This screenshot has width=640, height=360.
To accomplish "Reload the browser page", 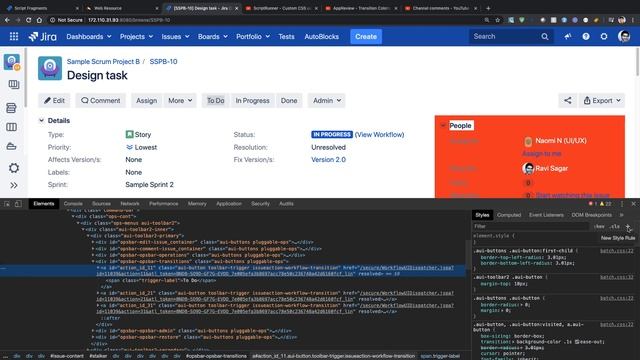I will tap(29, 20).
